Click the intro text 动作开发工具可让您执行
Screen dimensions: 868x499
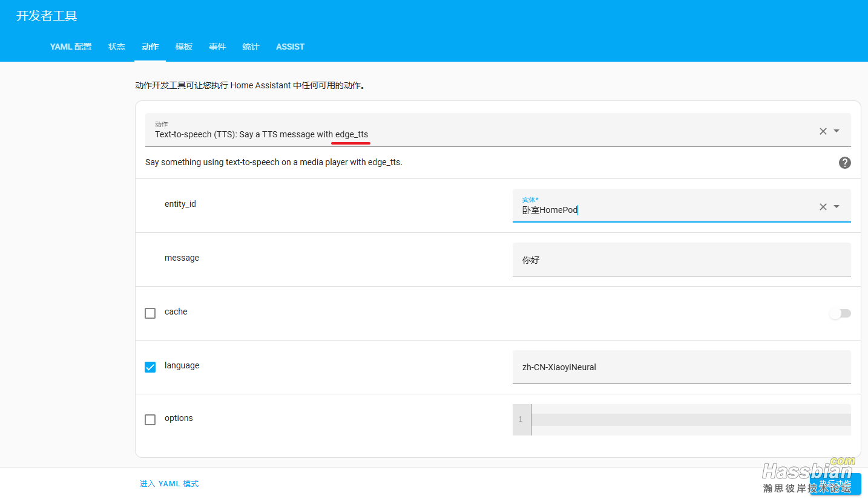[x=251, y=86]
